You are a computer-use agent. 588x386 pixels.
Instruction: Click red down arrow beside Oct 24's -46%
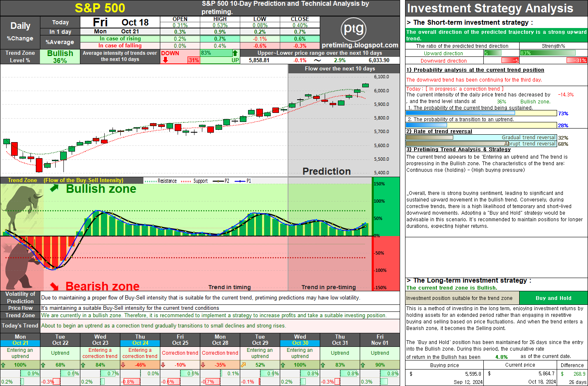[123, 365]
